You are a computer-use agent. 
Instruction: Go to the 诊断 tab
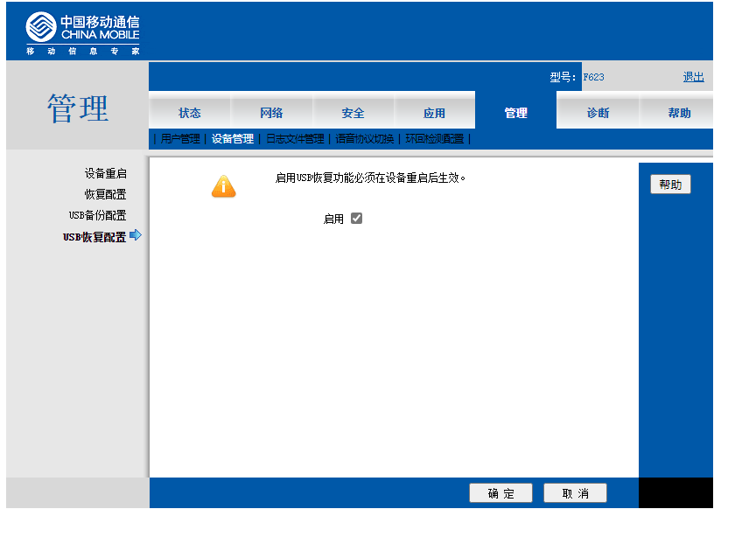tap(598, 113)
